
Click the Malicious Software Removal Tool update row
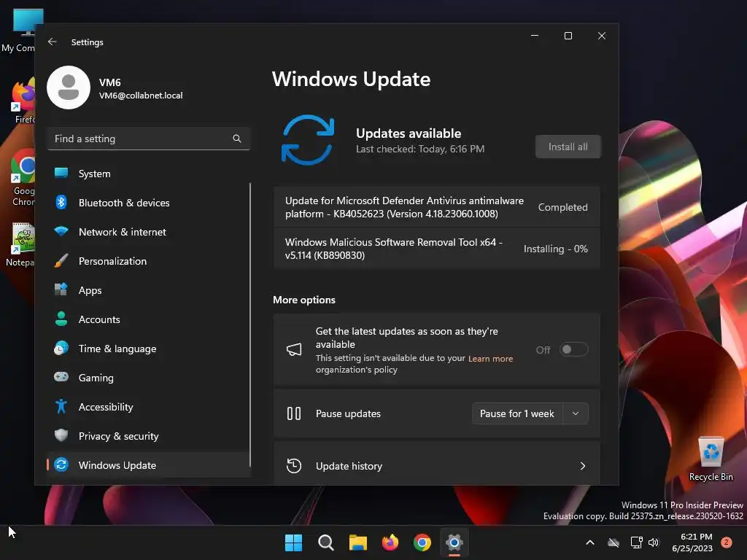[x=436, y=249]
